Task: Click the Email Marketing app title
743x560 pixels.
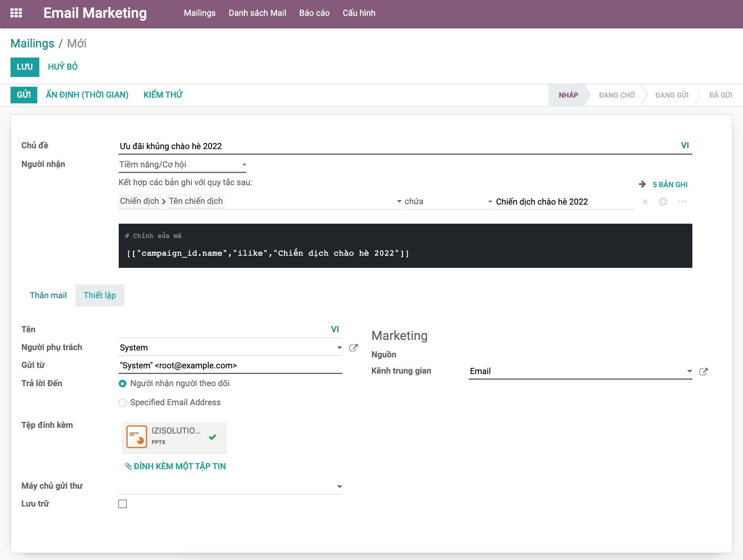Action: coord(95,13)
